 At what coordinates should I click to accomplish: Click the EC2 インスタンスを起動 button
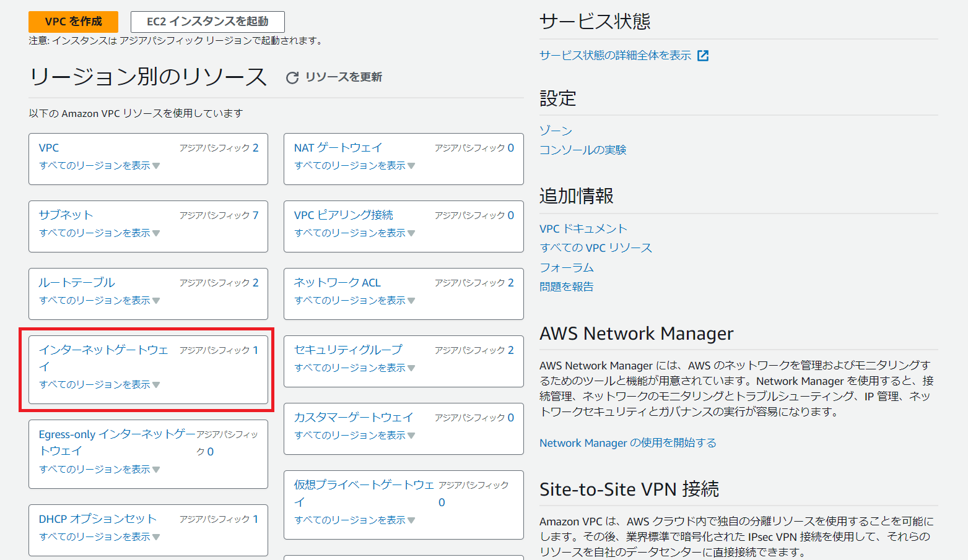[x=207, y=22]
